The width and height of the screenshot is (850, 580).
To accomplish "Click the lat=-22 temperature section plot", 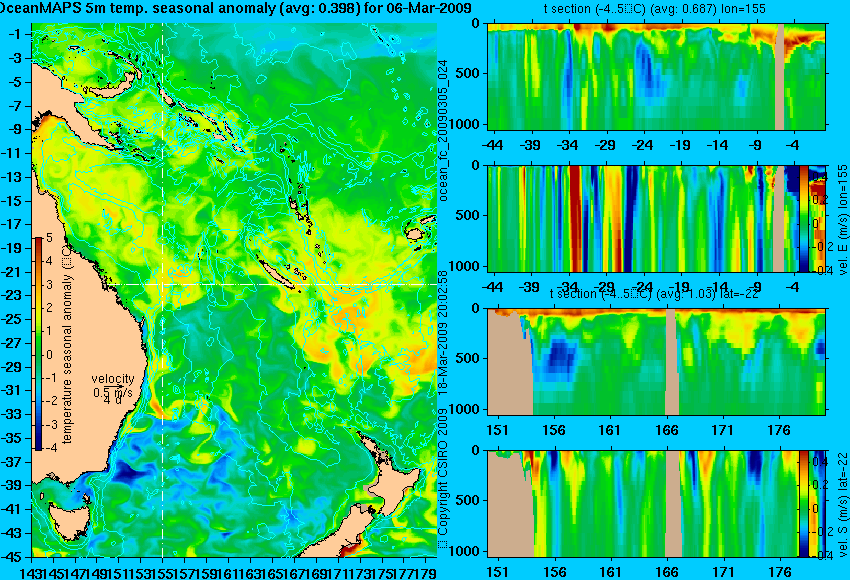I will click(656, 362).
